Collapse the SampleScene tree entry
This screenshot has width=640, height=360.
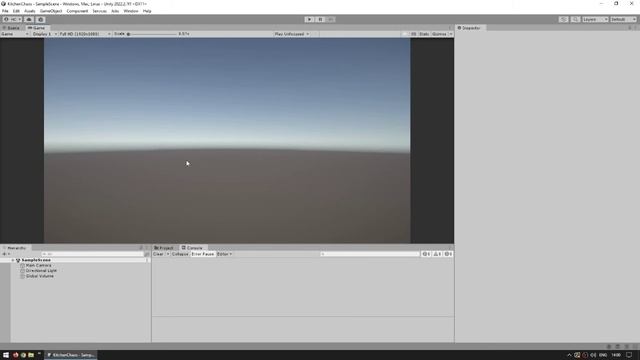click(13, 260)
